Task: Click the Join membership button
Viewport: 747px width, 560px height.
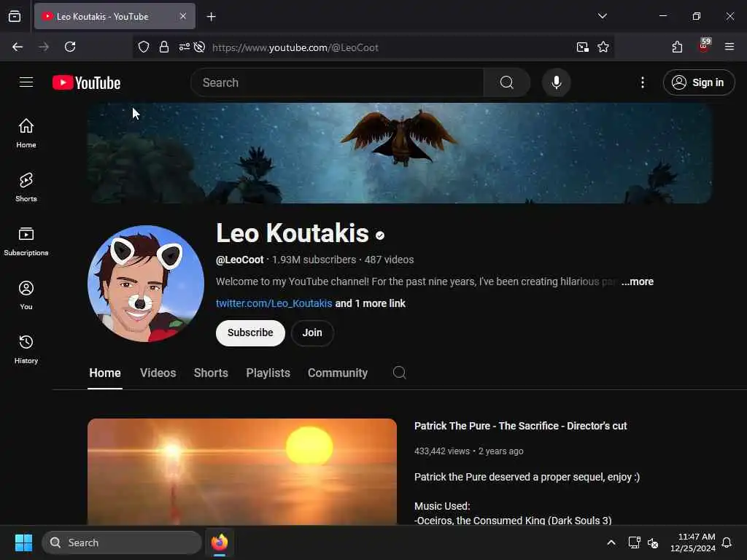Action: (x=312, y=332)
